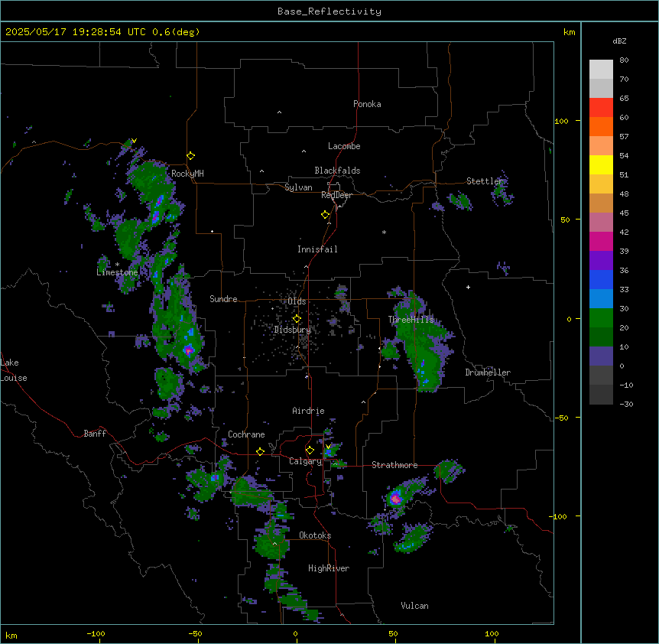Select the Blackfalds city label
This screenshot has height=644, width=659.
coord(337,171)
